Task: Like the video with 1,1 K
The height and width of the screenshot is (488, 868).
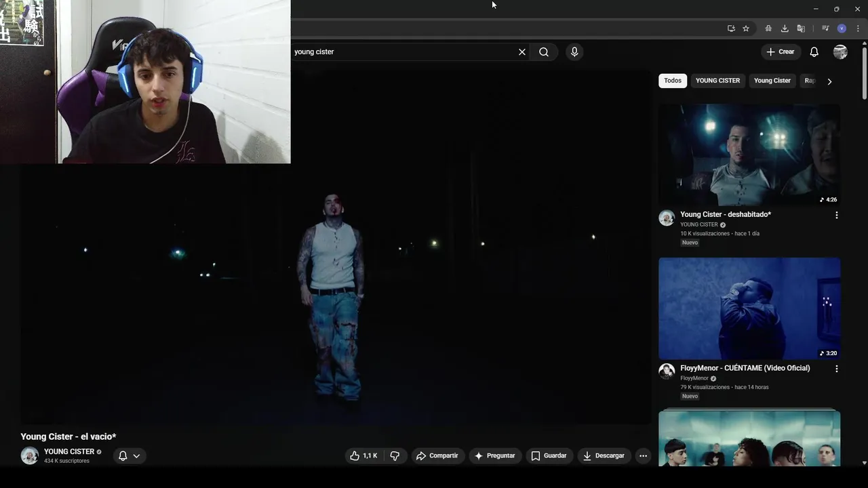Action: pos(363,455)
